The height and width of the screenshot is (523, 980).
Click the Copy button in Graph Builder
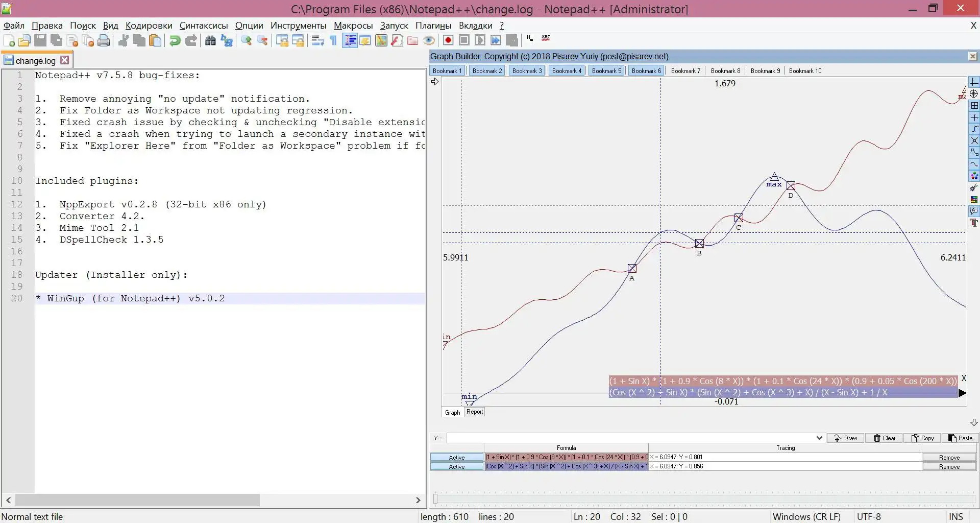[922, 438]
